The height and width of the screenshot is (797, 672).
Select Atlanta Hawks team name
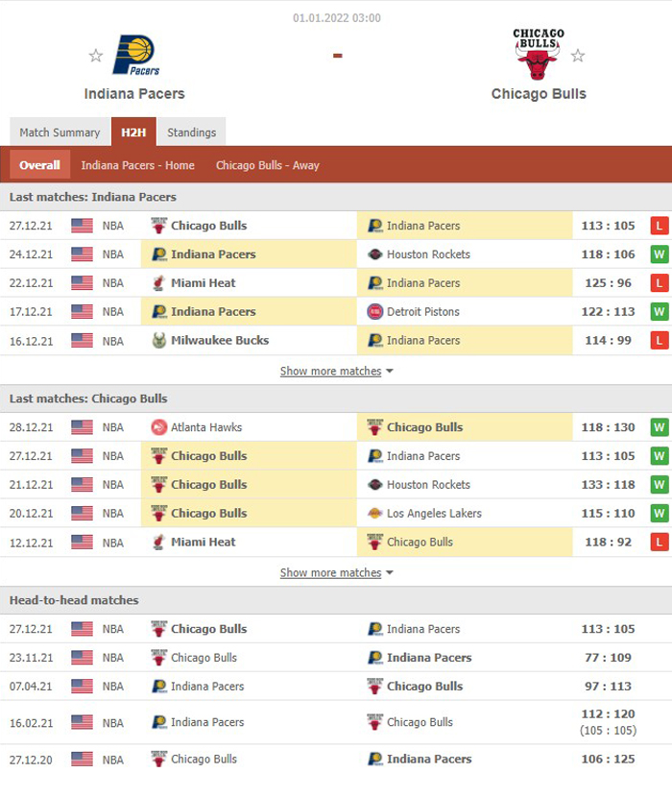[206, 427]
